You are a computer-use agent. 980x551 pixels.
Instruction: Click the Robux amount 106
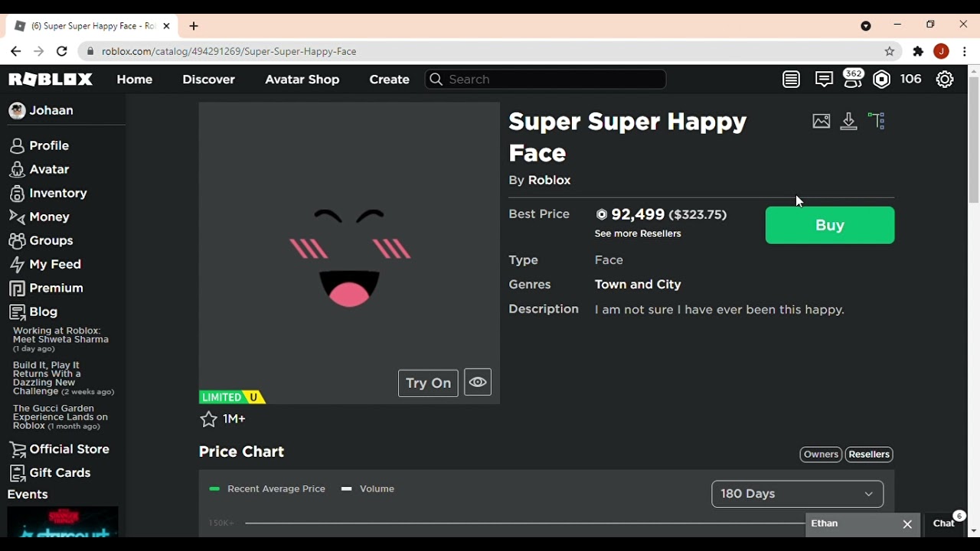(910, 79)
